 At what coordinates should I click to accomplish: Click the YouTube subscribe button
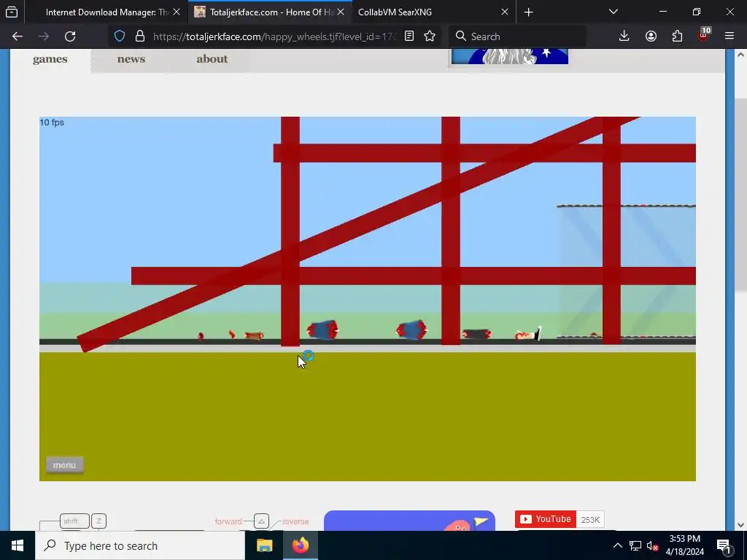click(x=546, y=519)
